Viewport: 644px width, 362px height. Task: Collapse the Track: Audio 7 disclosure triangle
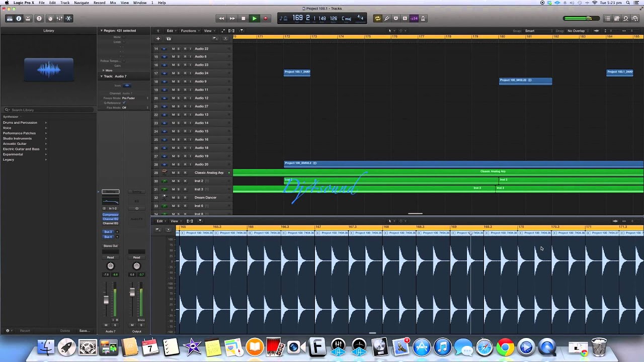tap(101, 76)
